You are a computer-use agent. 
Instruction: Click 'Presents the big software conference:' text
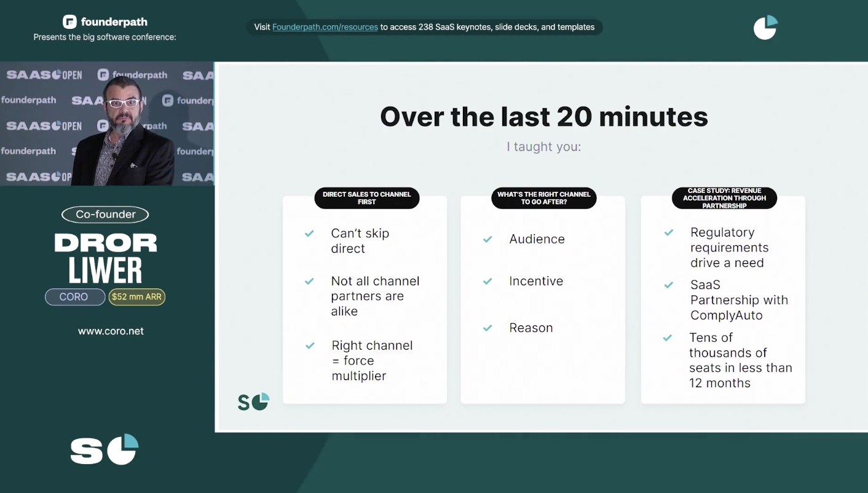[x=105, y=37]
